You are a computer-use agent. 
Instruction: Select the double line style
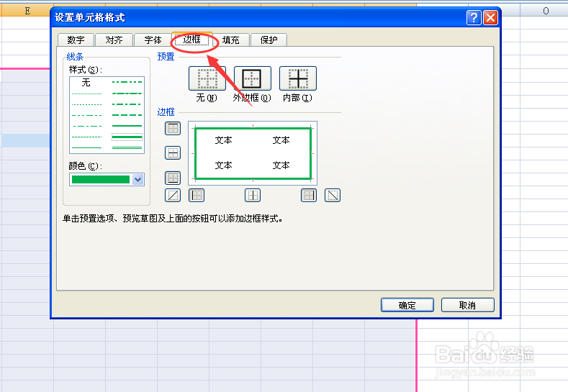pos(127,147)
